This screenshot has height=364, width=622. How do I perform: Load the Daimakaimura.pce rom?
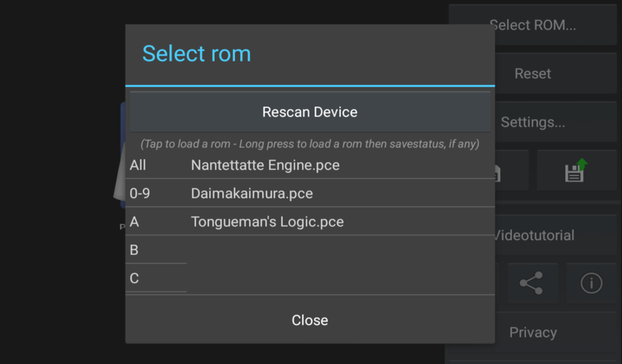[252, 194]
